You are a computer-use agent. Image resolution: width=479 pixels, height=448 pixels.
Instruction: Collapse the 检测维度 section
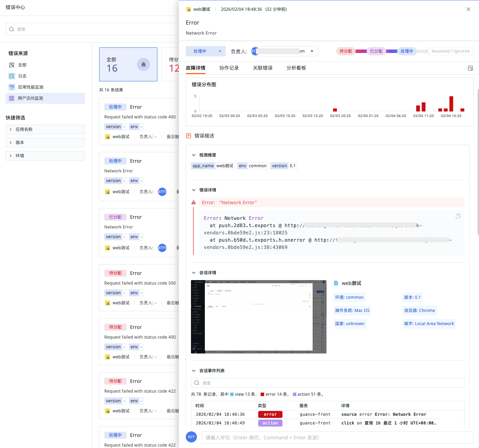coord(194,155)
